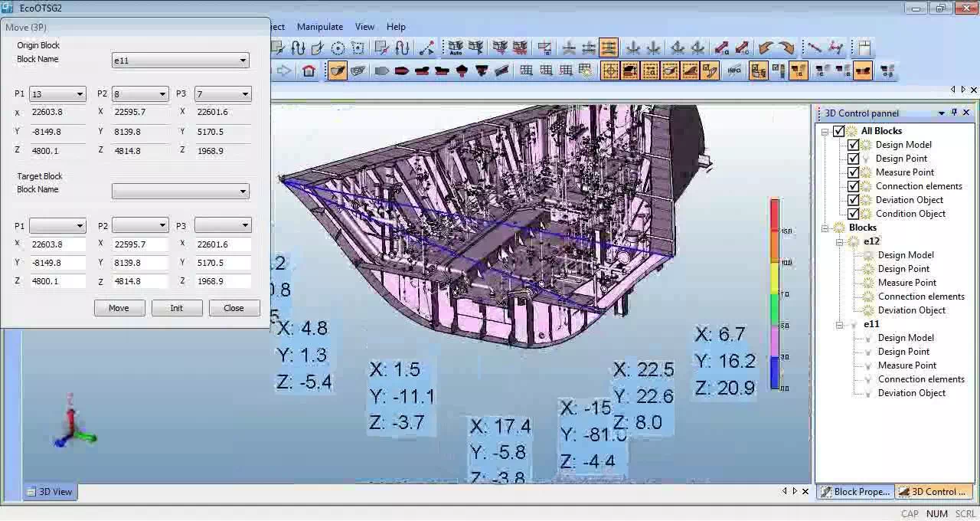The image size is (980, 521).
Task: Click the Auto alignment toolbar icon
Action: click(x=456, y=48)
